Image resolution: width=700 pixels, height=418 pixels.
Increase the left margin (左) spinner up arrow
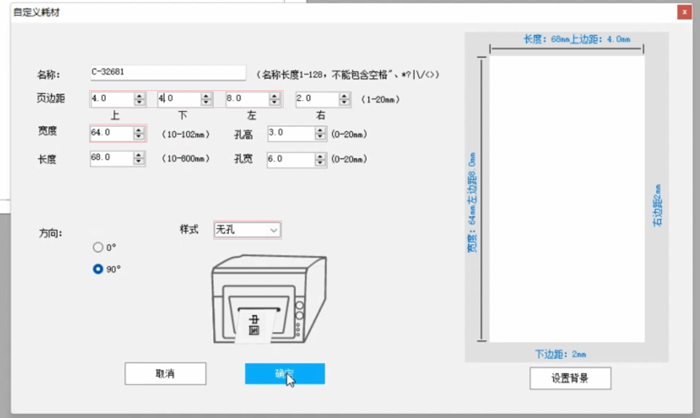(x=275, y=96)
